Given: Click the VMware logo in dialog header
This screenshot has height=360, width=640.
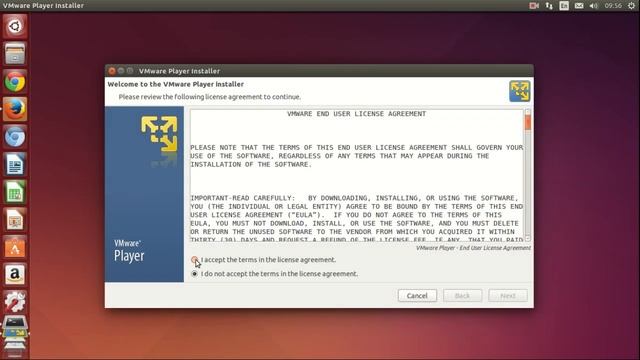Looking at the screenshot, I should pyautogui.click(x=520, y=91).
